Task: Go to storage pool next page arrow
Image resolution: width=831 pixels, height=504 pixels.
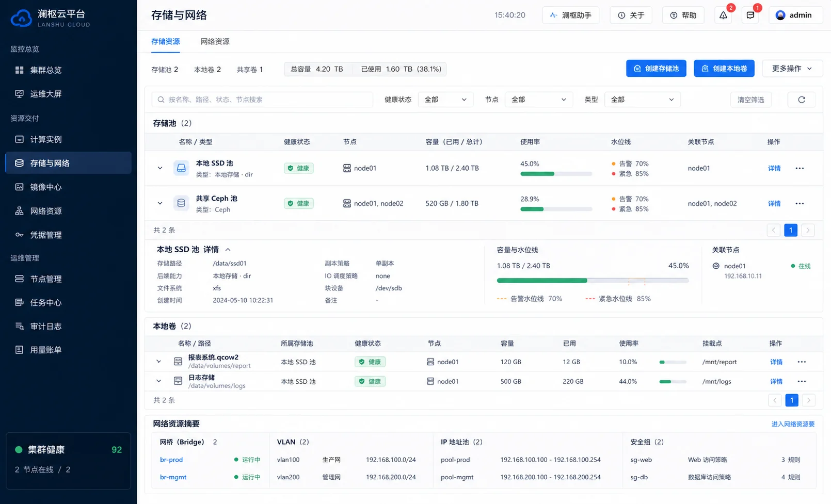Action: pyautogui.click(x=808, y=230)
